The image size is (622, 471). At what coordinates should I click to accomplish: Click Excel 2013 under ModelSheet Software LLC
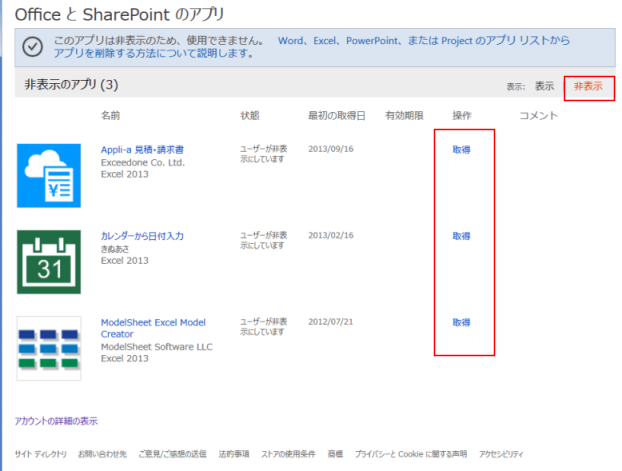(x=125, y=358)
